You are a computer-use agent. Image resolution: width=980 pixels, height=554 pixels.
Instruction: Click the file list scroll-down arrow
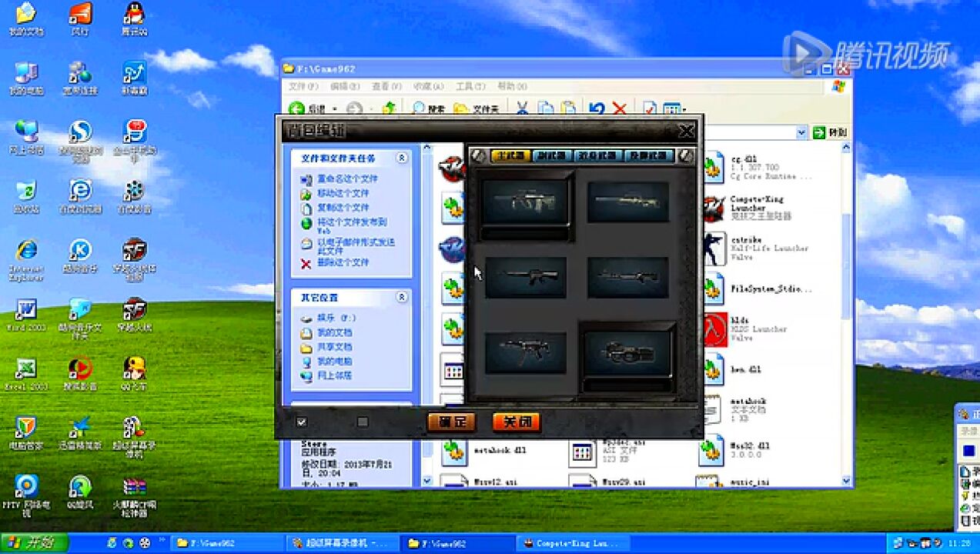point(846,480)
